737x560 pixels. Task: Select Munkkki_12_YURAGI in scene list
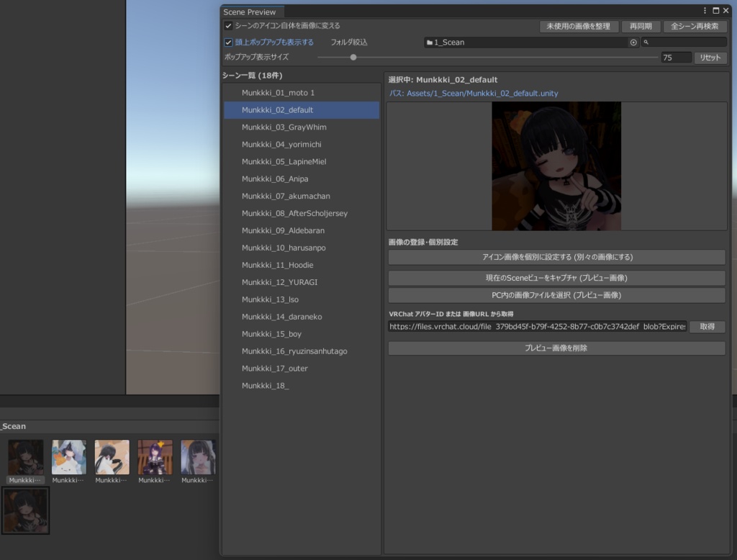(302, 282)
